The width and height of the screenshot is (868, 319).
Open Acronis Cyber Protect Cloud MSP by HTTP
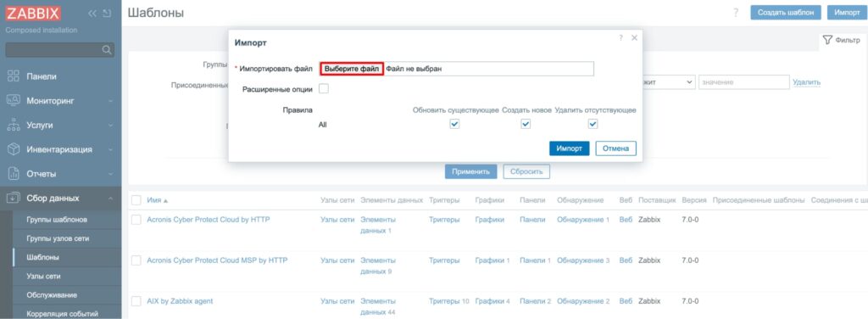(x=217, y=260)
